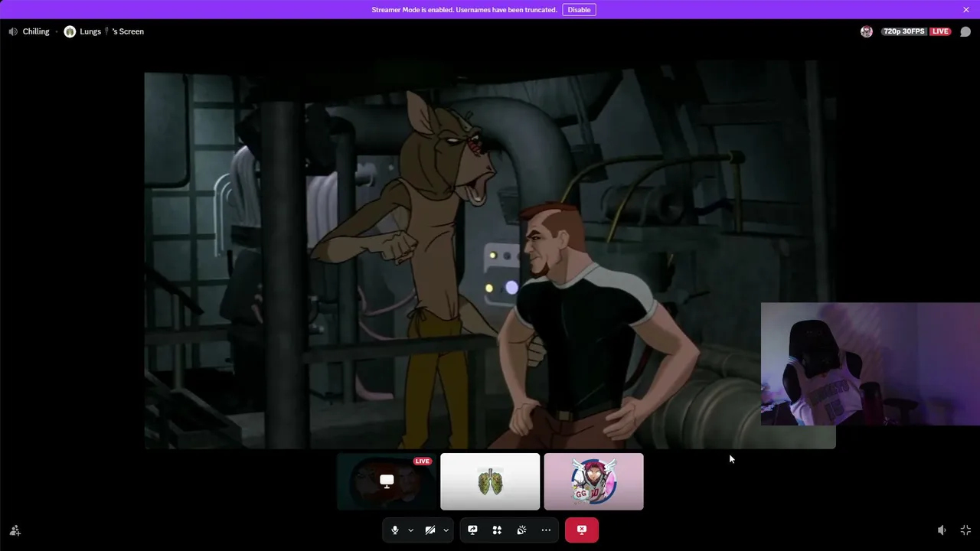Click the Chilling voice channel speaker icon
The width and height of the screenshot is (980, 551).
13,31
